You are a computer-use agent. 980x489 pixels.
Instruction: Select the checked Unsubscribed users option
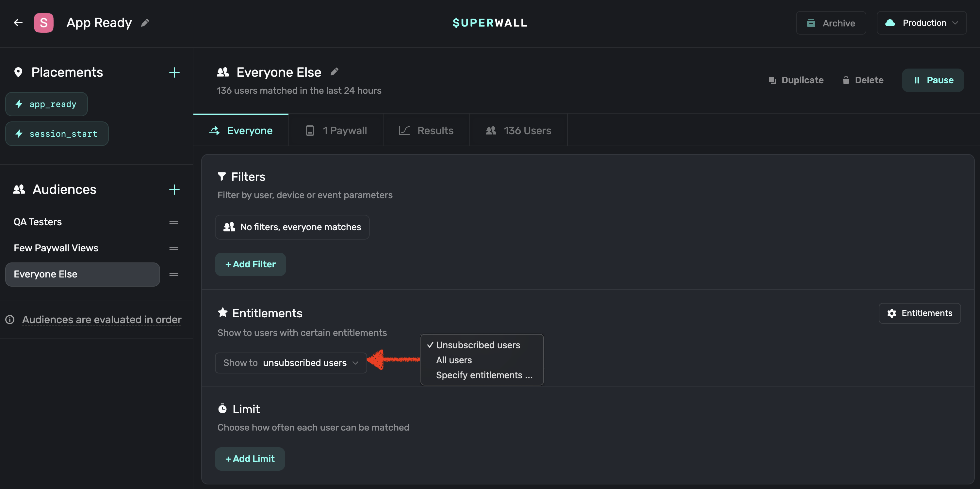478,345
